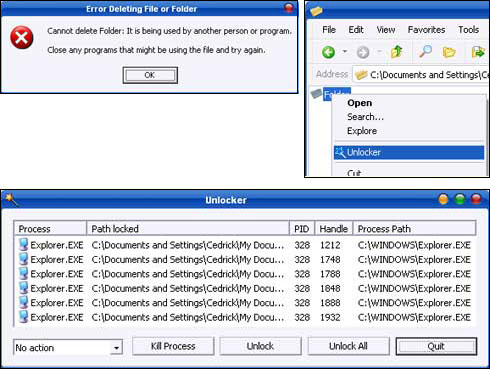Click OK in the error dialog
The height and width of the screenshot is (369, 490).
[150, 75]
